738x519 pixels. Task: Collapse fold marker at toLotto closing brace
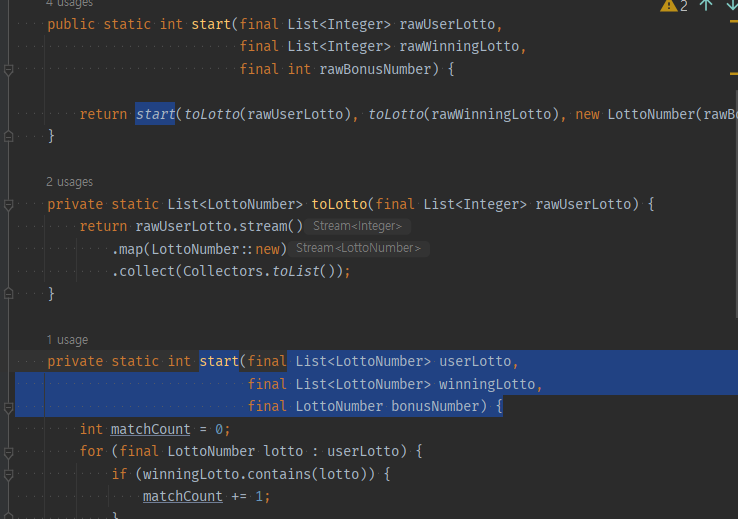coord(8,294)
